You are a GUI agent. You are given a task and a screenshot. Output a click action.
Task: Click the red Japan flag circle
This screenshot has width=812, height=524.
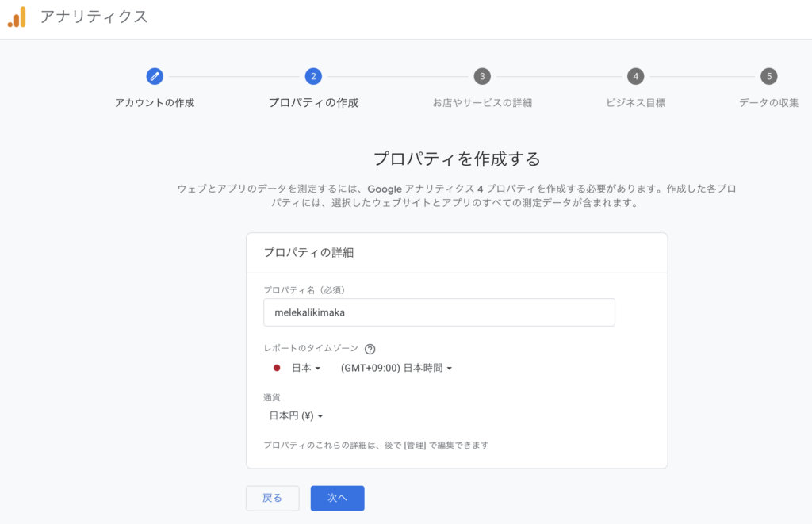tap(277, 368)
